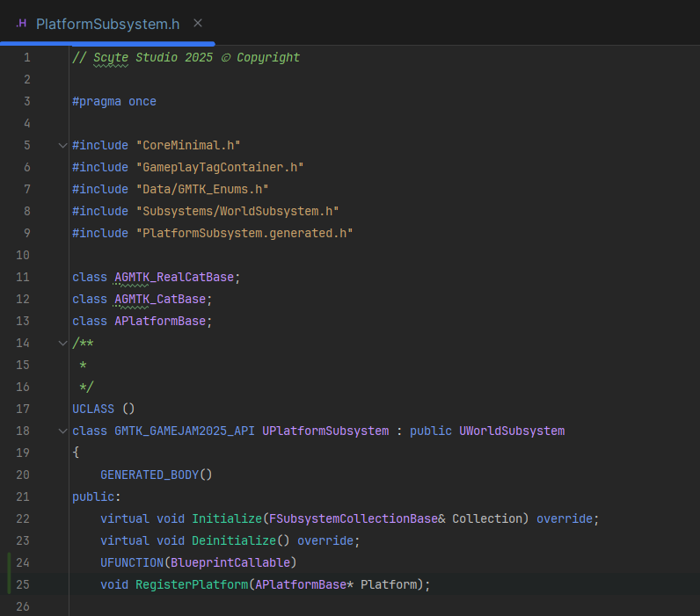Click line number 26 in the gutter

23,606
